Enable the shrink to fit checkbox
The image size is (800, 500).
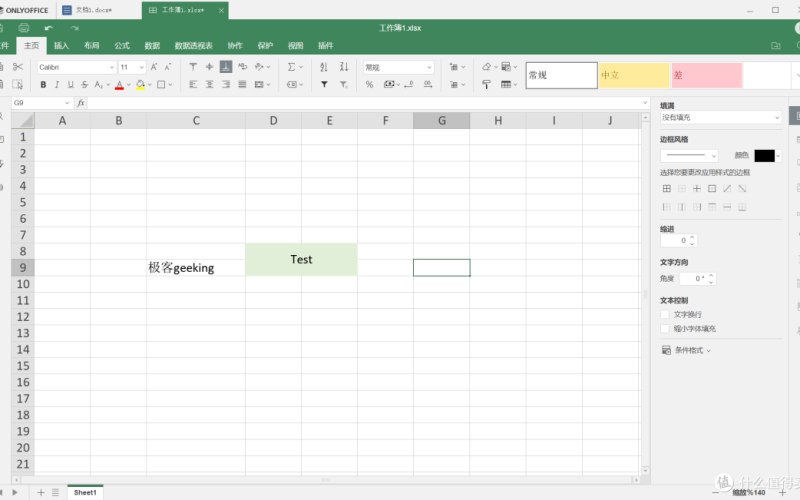click(x=665, y=329)
